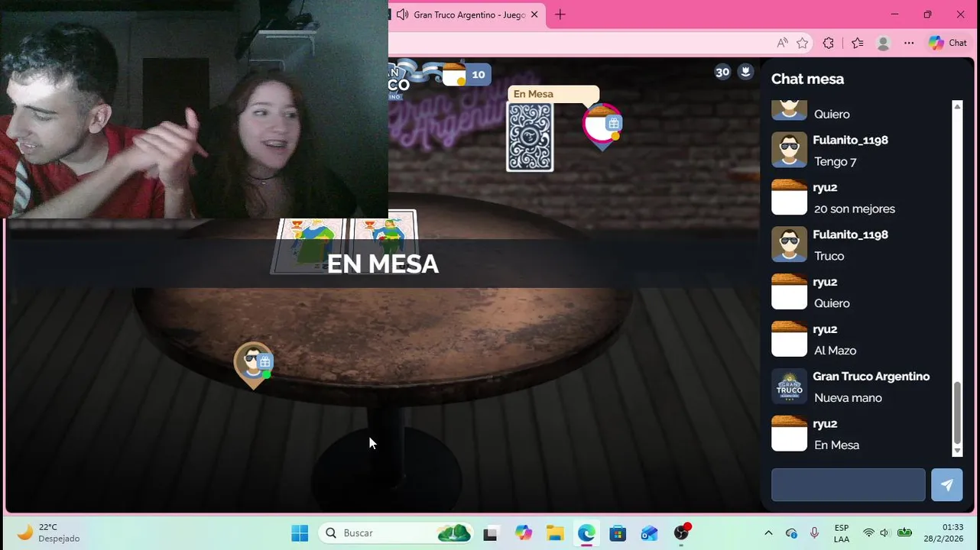Open the 22°C Despejado weather widget

click(49, 533)
